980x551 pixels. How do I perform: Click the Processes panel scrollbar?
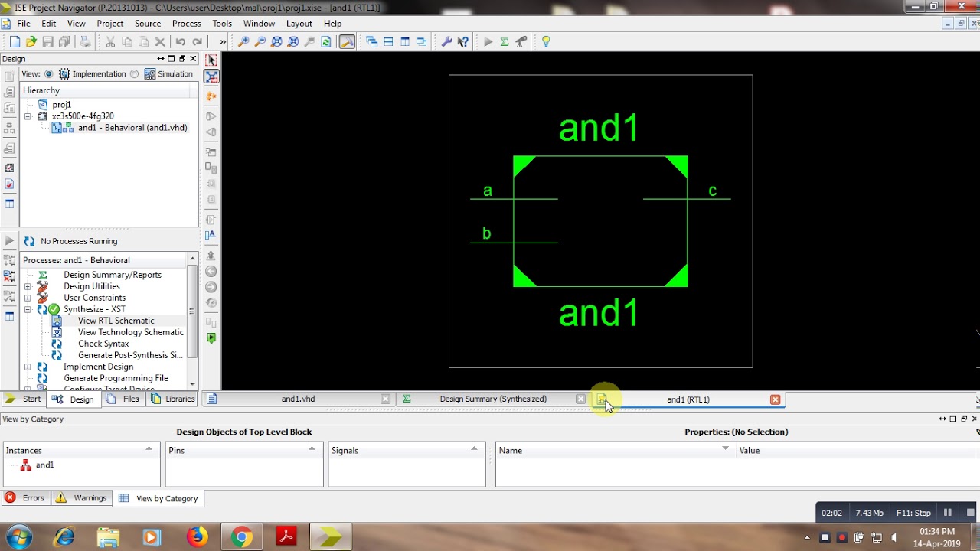192,312
